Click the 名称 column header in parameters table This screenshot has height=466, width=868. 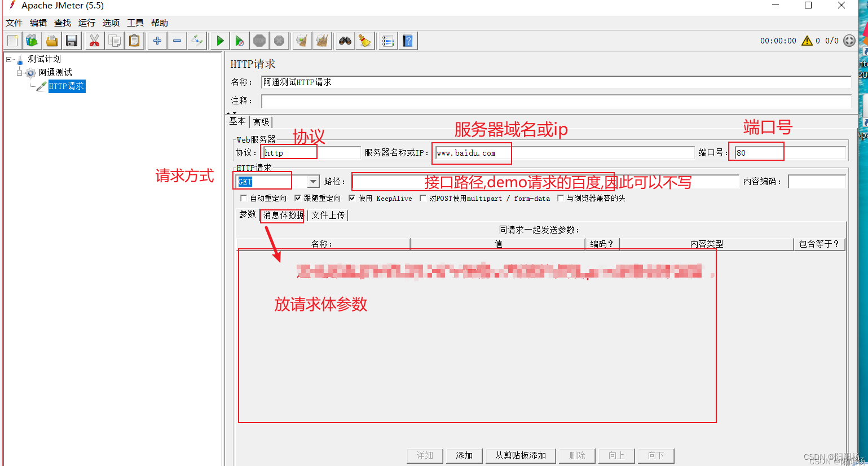click(323, 244)
